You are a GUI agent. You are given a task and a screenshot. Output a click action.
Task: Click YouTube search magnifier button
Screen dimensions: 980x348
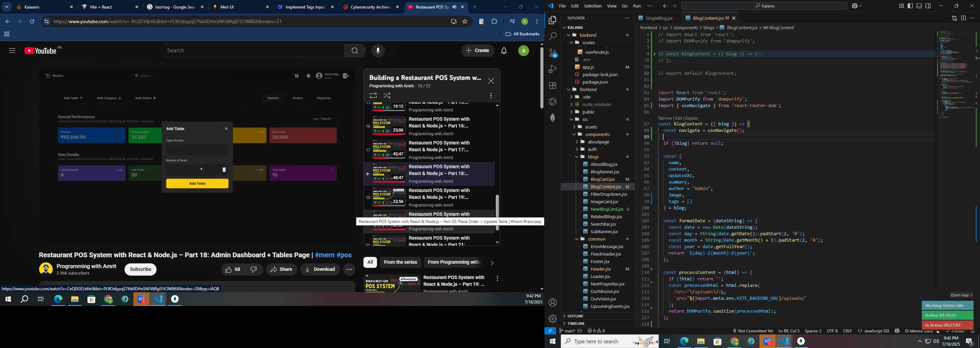(355, 51)
